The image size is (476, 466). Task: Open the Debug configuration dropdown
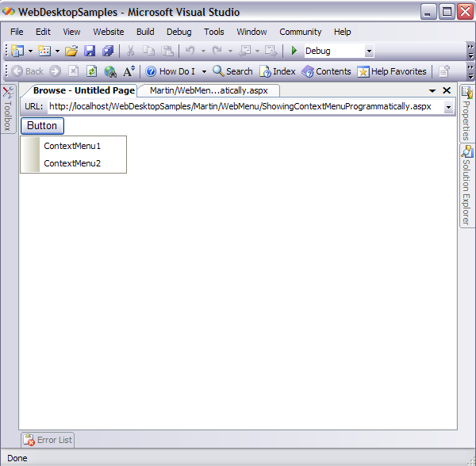369,52
